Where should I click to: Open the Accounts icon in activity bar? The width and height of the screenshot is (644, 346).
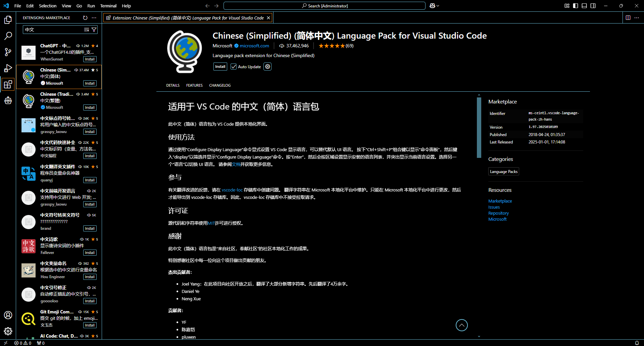click(x=8, y=315)
